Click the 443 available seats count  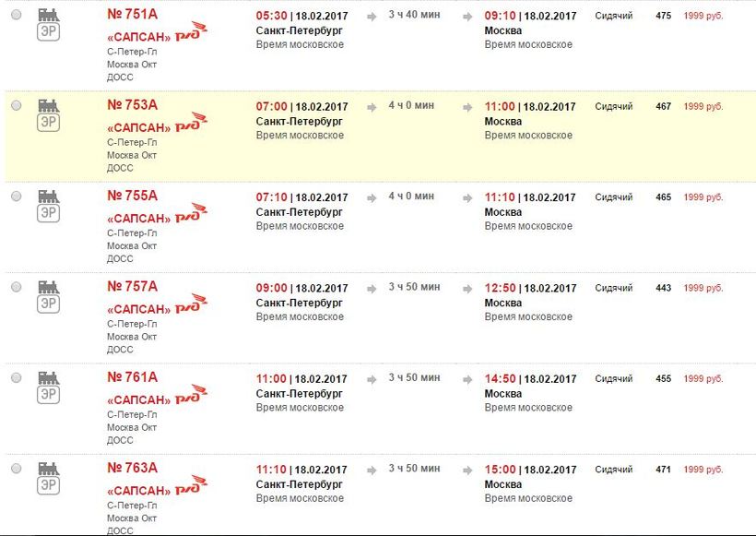tap(664, 288)
